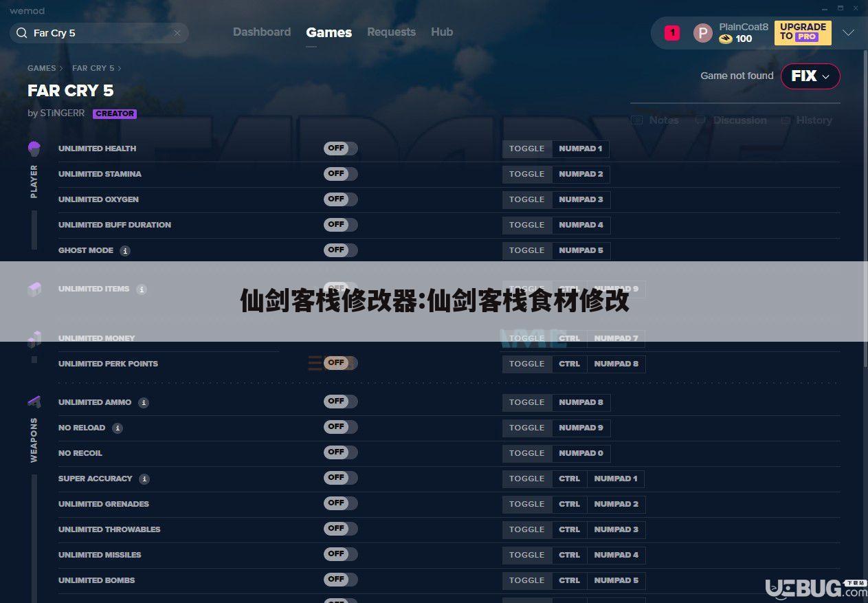868x603 pixels.
Task: Click TOGGLE for Unlimited Missiles hotkey
Action: coord(527,555)
